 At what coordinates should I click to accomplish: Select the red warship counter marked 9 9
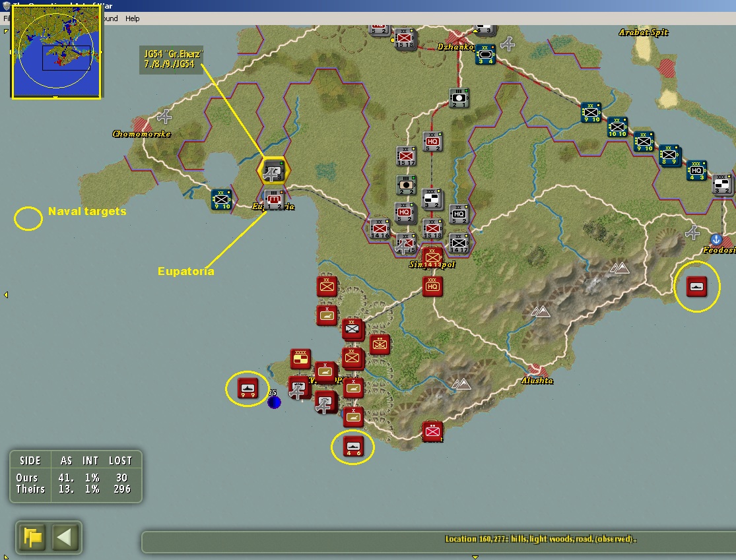[248, 389]
